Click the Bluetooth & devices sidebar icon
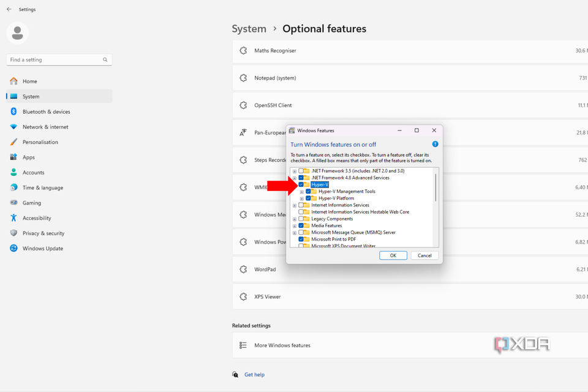 13,111
